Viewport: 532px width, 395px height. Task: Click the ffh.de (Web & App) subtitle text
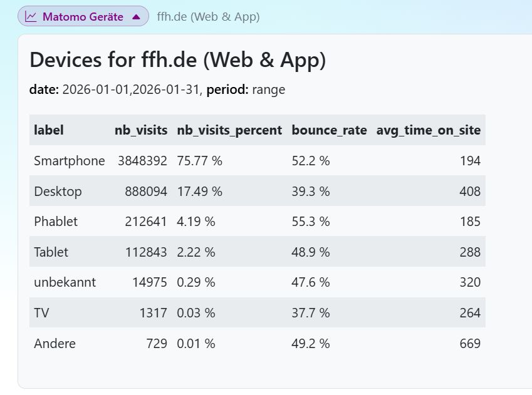(208, 17)
